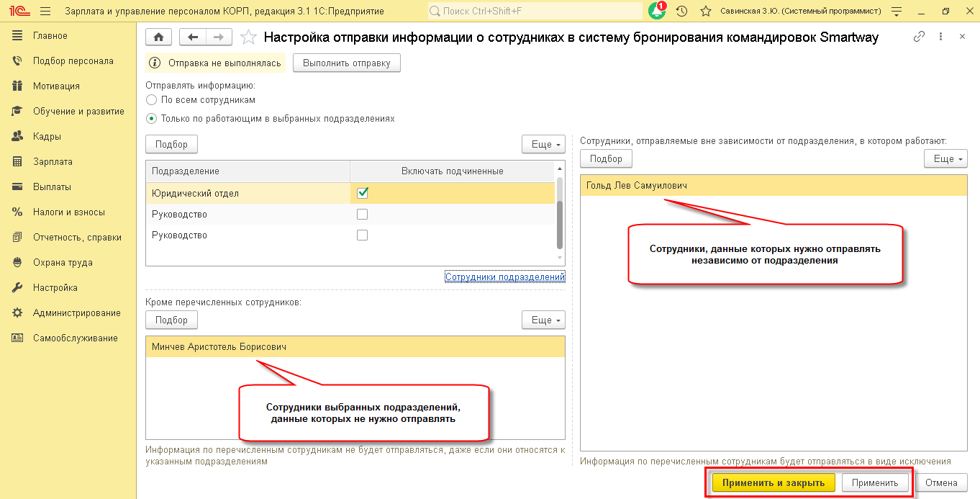Open Главное section
The image size is (980, 499).
(x=50, y=36)
